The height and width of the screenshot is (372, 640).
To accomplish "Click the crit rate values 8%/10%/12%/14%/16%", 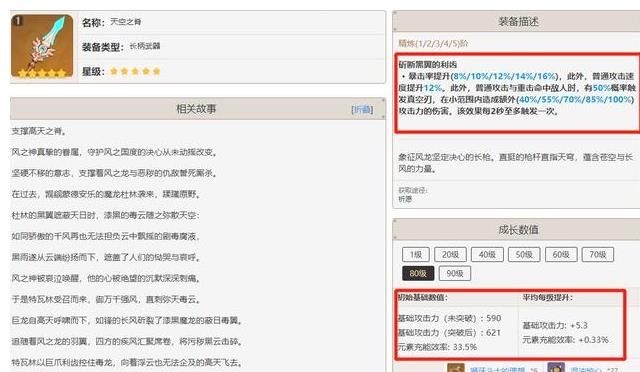I will tap(505, 76).
